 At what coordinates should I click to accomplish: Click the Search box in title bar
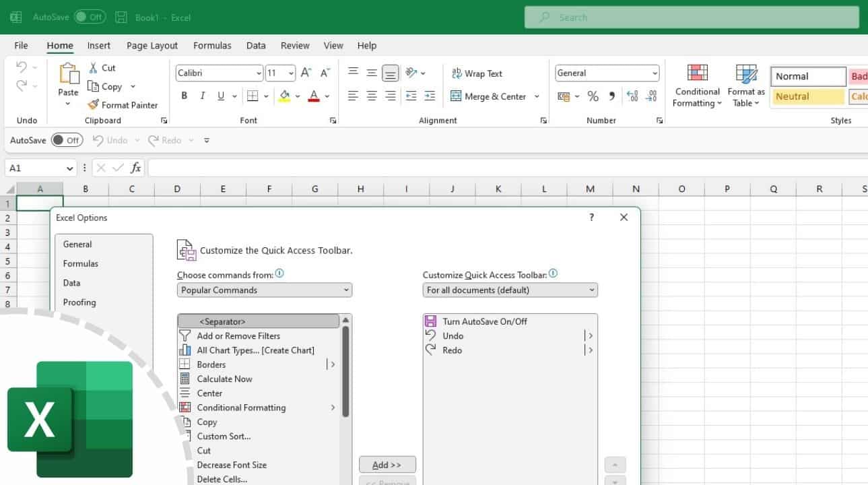tap(692, 18)
